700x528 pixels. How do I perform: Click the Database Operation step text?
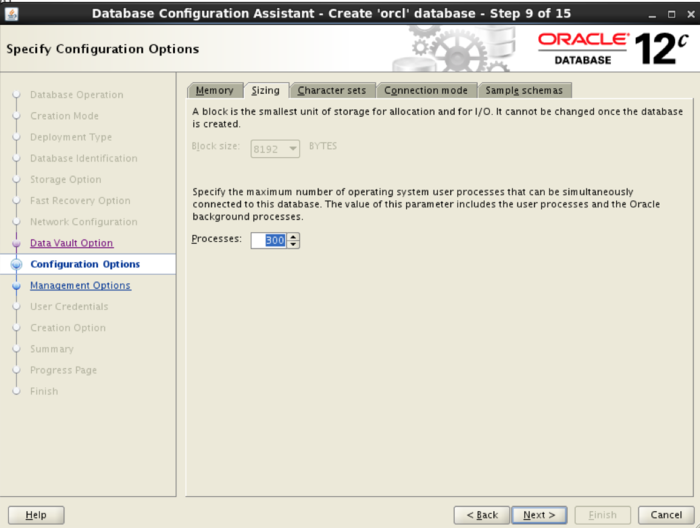point(77,95)
